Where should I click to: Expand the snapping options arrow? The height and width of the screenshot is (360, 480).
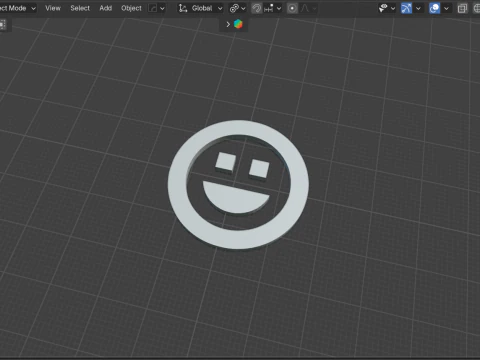(279, 8)
